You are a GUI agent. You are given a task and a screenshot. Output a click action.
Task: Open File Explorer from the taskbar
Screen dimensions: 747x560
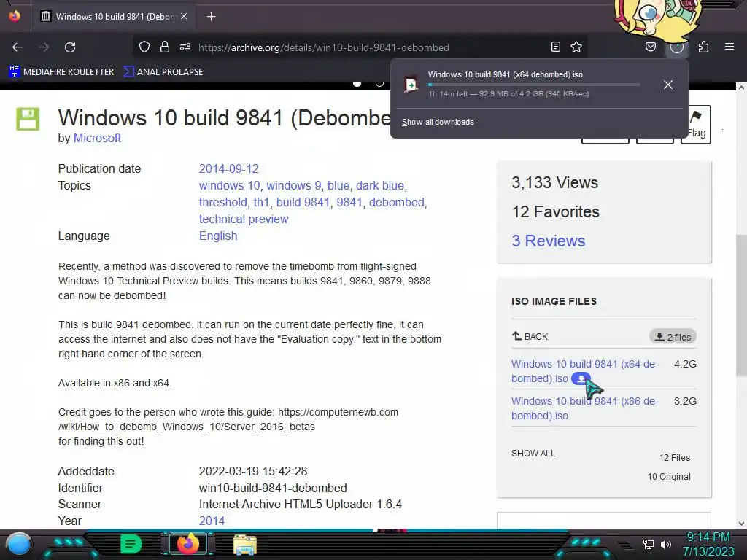pyautogui.click(x=245, y=544)
